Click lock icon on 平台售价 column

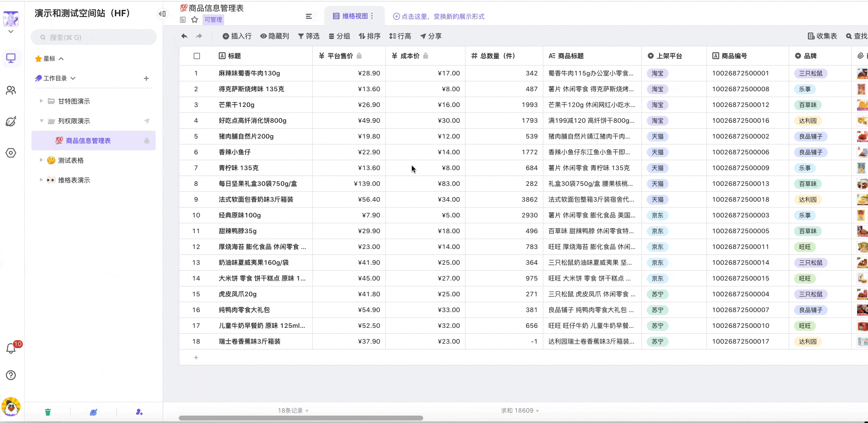(359, 56)
